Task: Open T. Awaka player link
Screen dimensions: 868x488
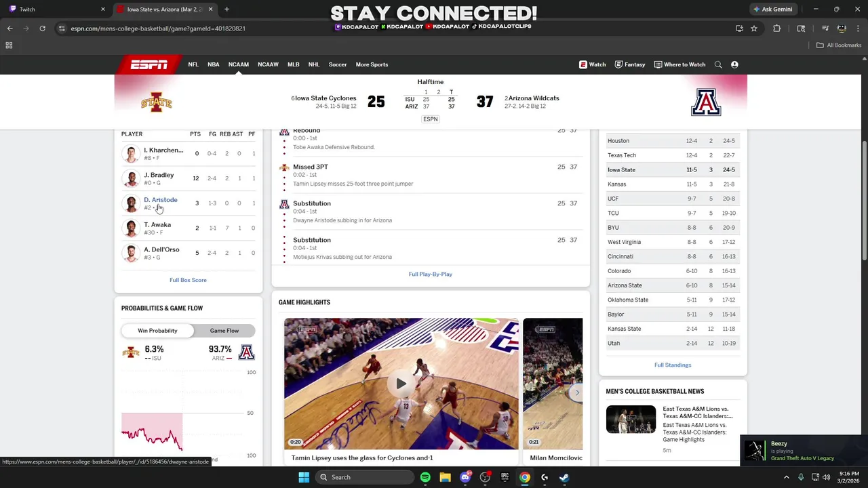Action: coord(157,225)
